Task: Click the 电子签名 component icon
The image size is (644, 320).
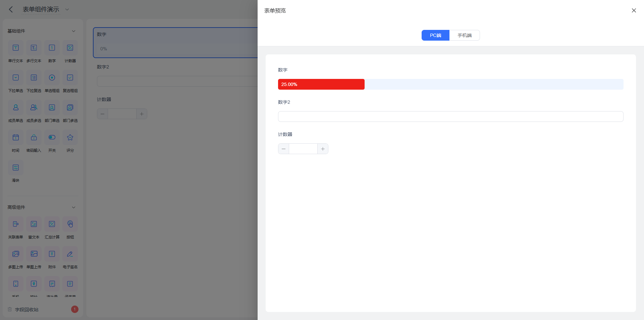Action: (x=70, y=254)
